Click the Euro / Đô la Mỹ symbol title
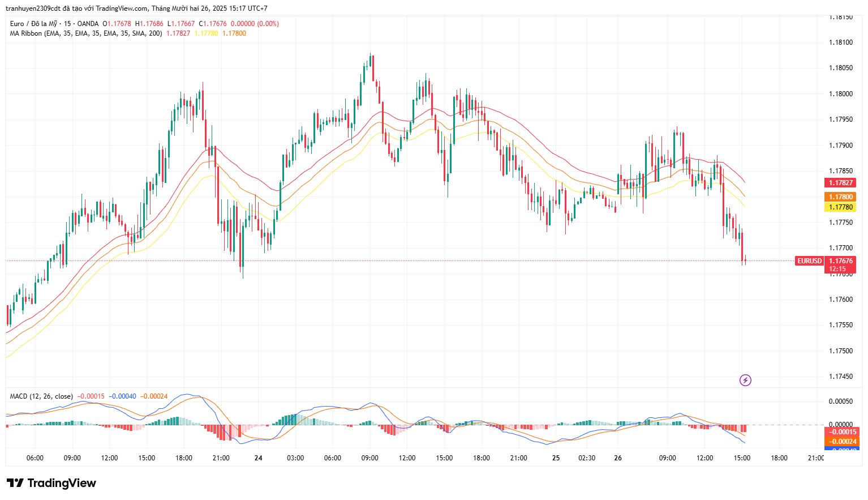The width and height of the screenshot is (868, 500). (34, 24)
